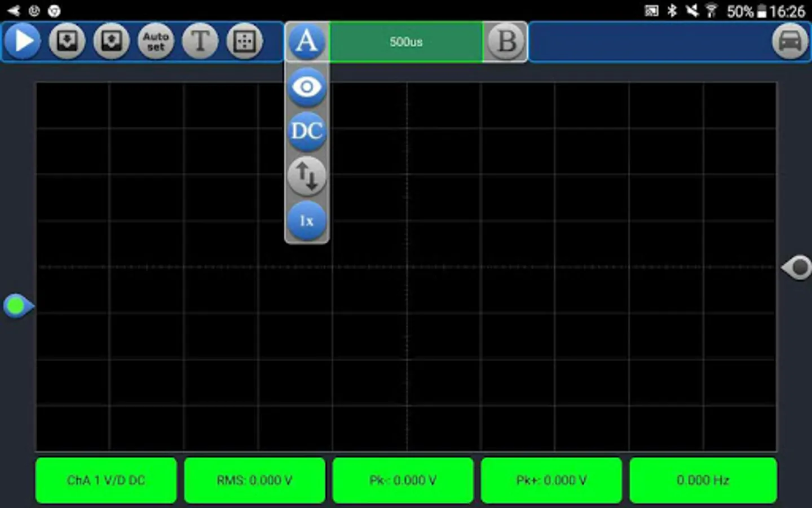
Task: Run Auto set
Action: [x=156, y=41]
